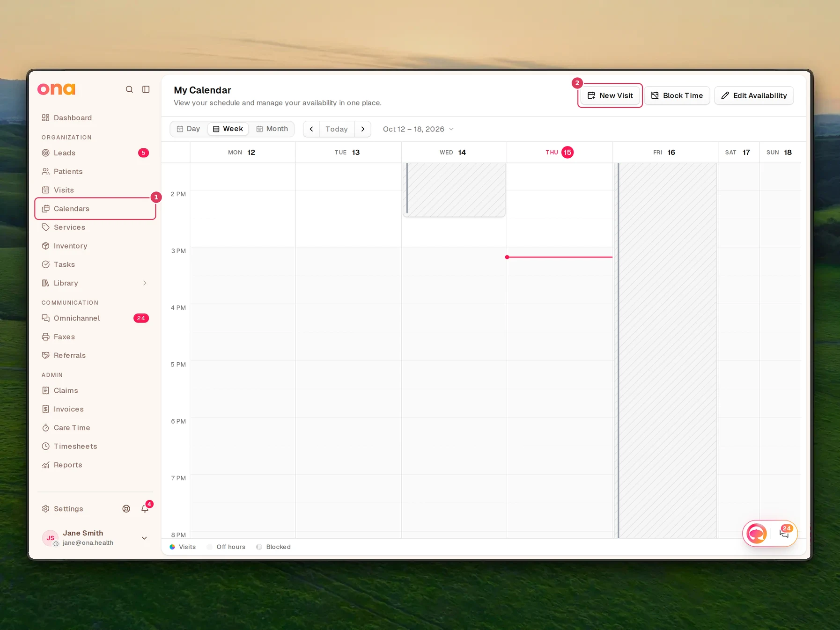Launch the ona assistant bubble icon
This screenshot has height=630, width=840.
[757, 533]
